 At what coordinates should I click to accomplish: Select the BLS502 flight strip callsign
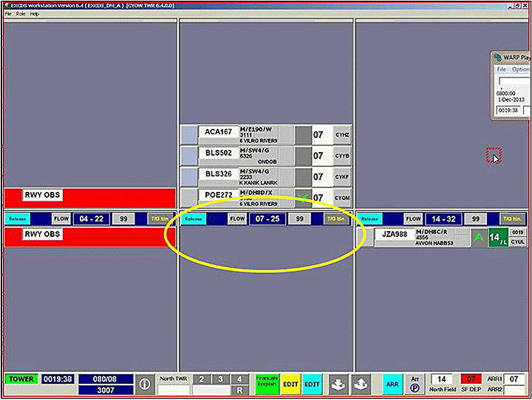click(218, 156)
